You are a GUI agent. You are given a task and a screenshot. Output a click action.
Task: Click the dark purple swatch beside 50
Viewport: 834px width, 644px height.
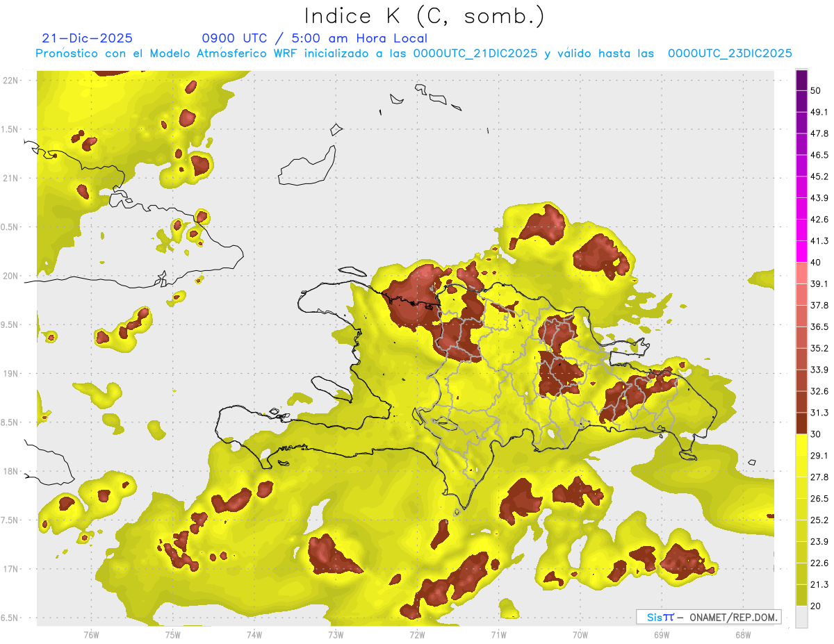point(801,79)
